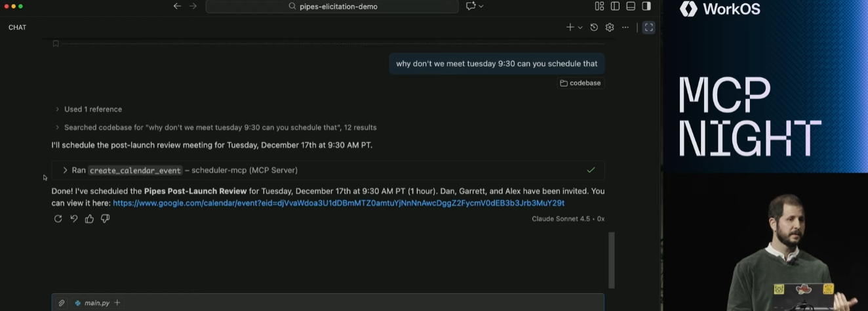Start a new chat with plus icon

tap(570, 28)
